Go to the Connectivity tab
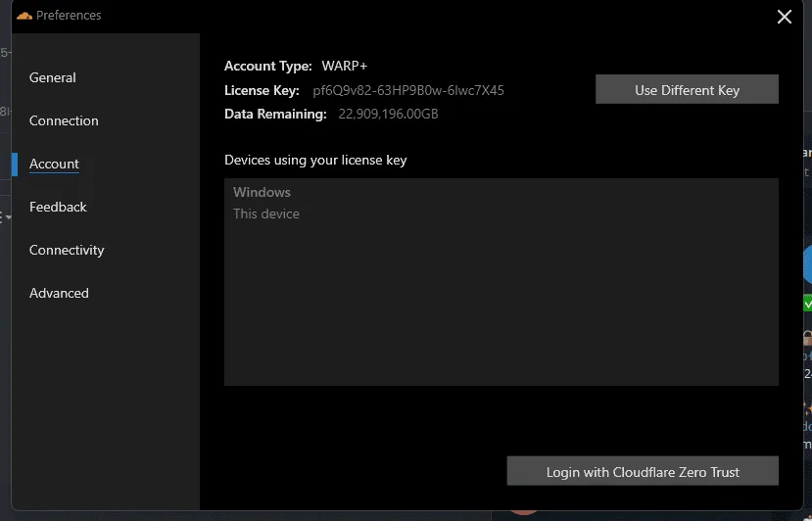The image size is (812, 521). [x=67, y=250]
